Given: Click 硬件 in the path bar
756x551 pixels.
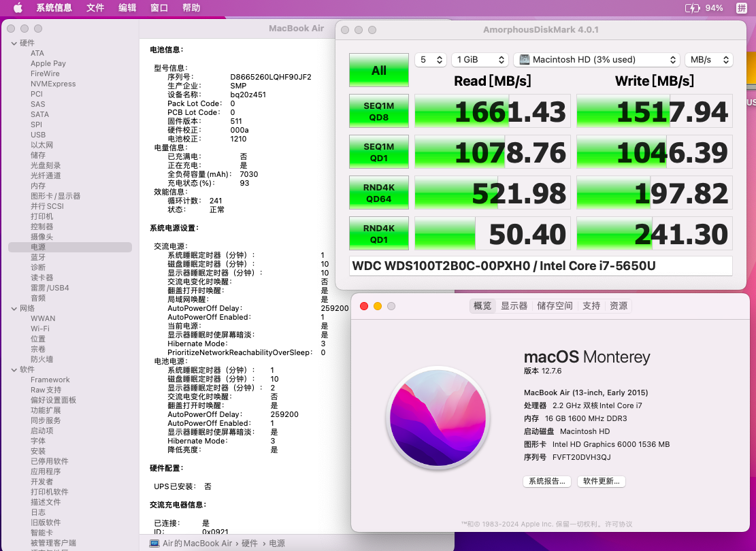Looking at the screenshot, I should (x=249, y=544).
